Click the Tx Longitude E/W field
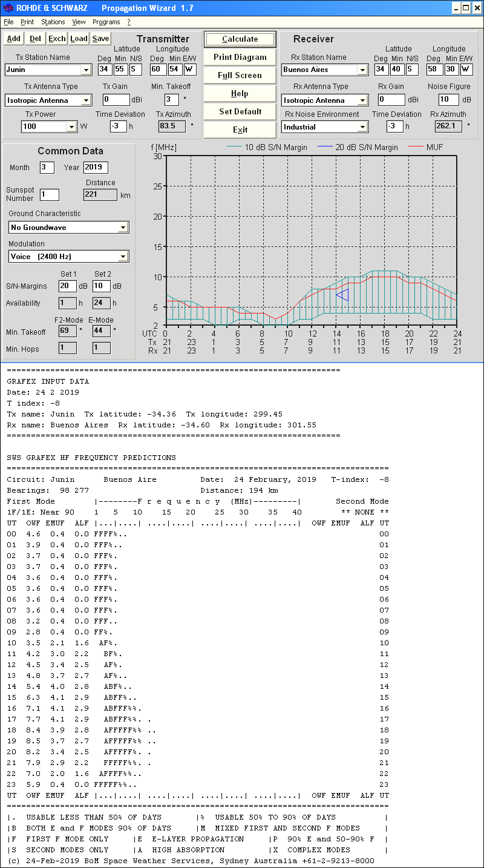The image size is (484, 868). pos(190,69)
